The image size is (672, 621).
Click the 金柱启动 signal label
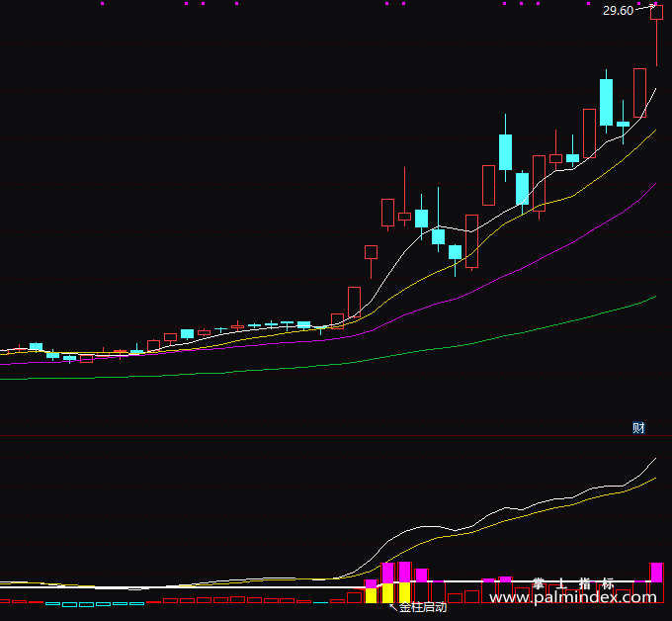tap(423, 607)
